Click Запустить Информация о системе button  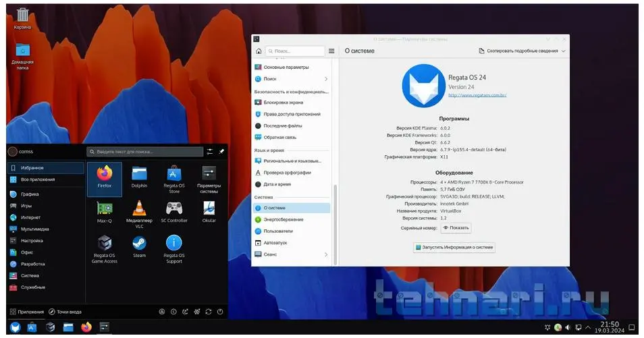pos(454,247)
